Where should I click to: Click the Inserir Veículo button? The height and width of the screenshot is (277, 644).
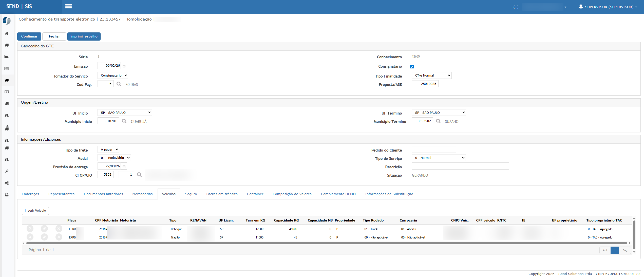[35, 211]
